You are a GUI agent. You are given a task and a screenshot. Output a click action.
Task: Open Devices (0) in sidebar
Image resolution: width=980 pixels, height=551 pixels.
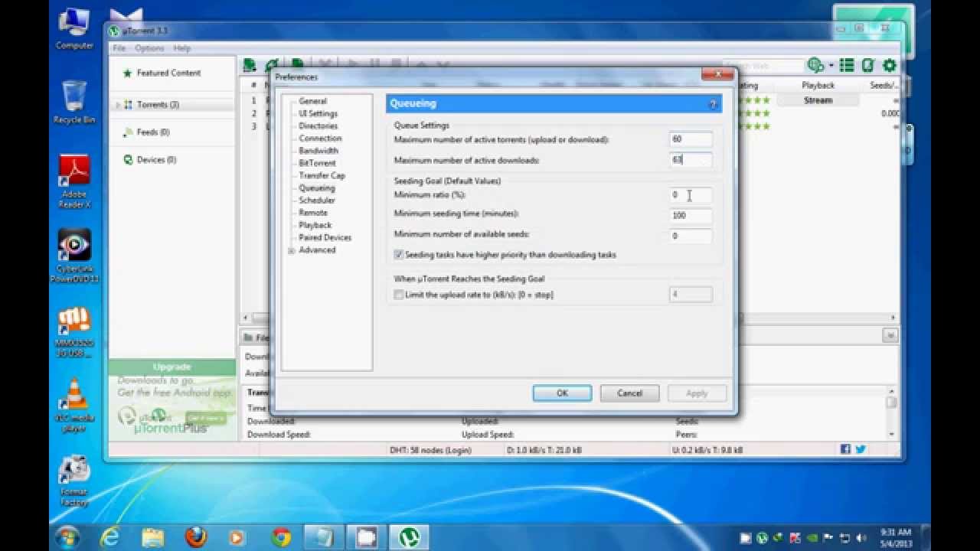[156, 160]
